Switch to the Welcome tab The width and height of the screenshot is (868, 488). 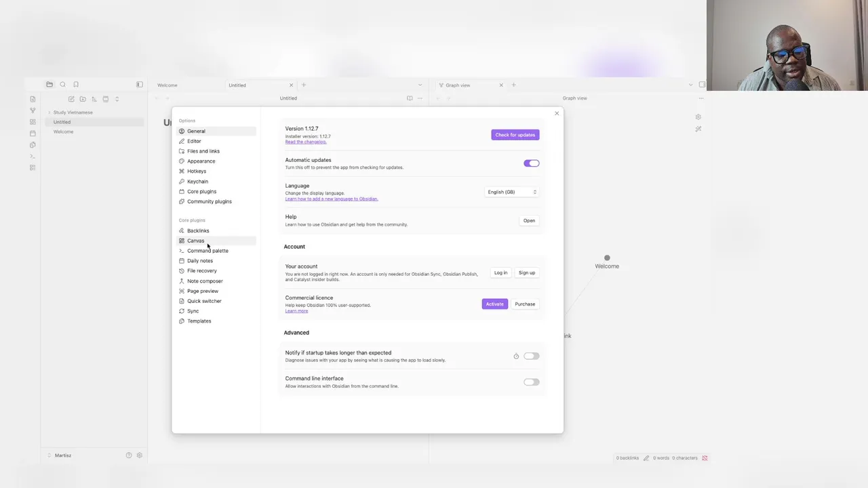coord(167,85)
